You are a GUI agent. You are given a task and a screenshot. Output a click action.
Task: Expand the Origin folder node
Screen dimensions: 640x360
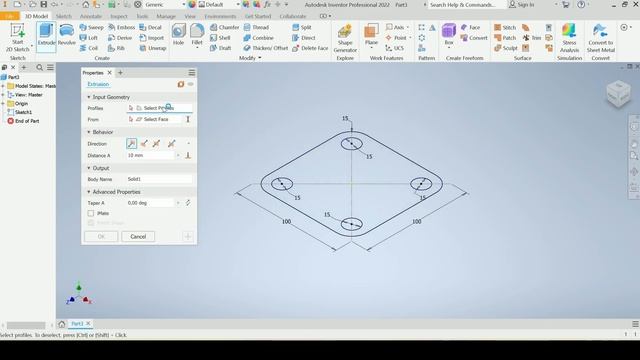point(3,104)
